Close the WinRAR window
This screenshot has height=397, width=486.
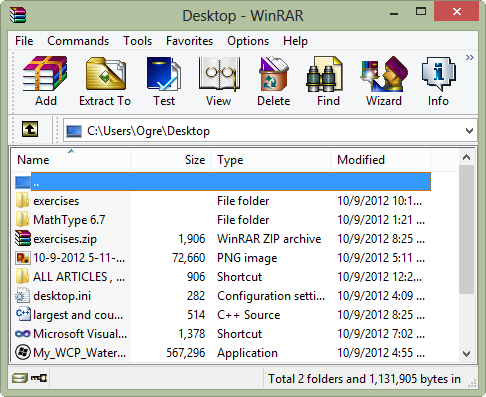point(457,12)
